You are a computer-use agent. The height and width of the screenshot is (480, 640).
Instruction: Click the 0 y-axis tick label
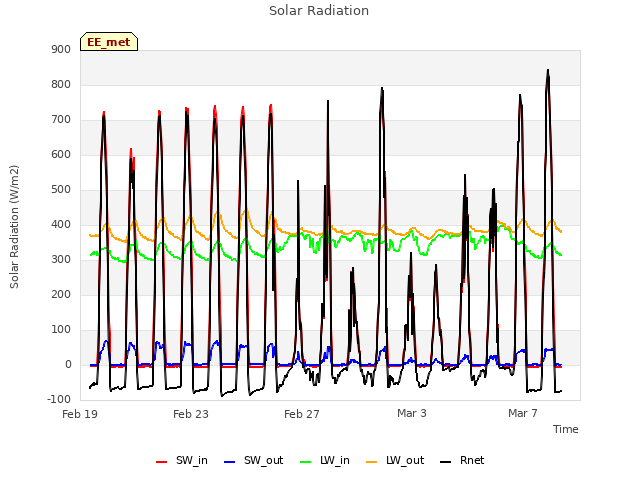pyautogui.click(x=68, y=364)
